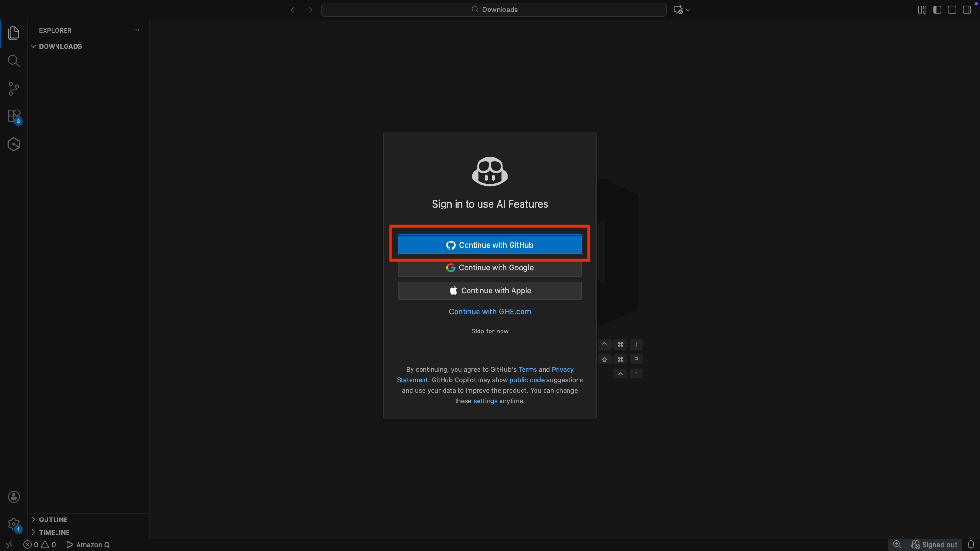
Task: Click the remote window status bar icon
Action: pyautogui.click(x=9, y=545)
